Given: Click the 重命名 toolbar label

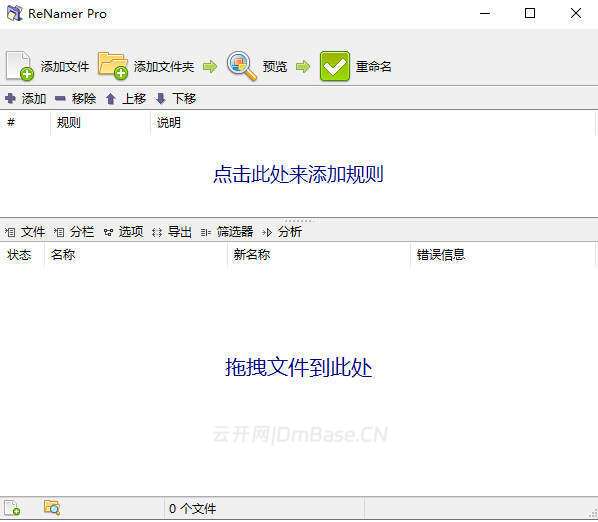Looking at the screenshot, I should click(373, 67).
